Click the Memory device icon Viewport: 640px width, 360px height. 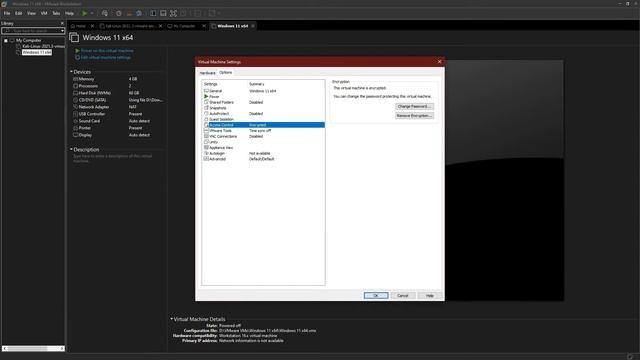(76, 79)
